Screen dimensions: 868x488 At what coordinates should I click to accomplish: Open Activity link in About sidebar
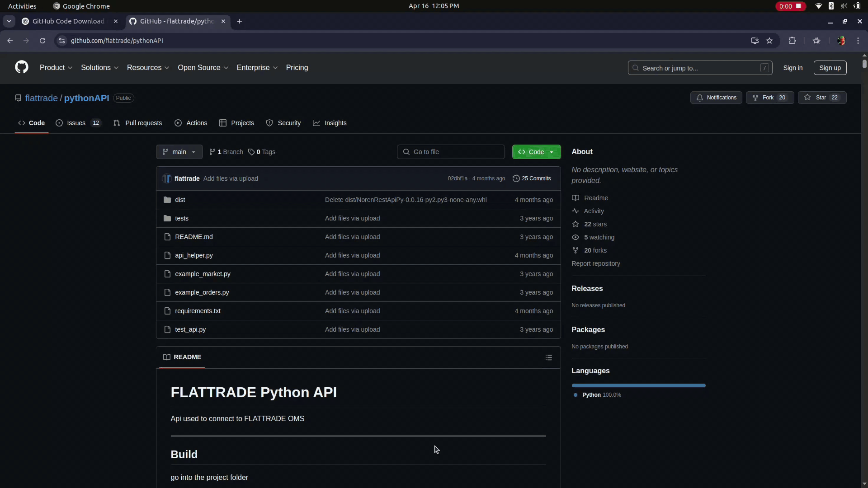click(x=588, y=211)
